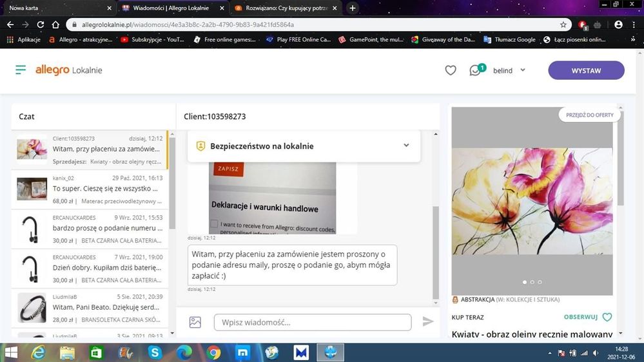Open the screenshot image in conversation

tap(272, 198)
